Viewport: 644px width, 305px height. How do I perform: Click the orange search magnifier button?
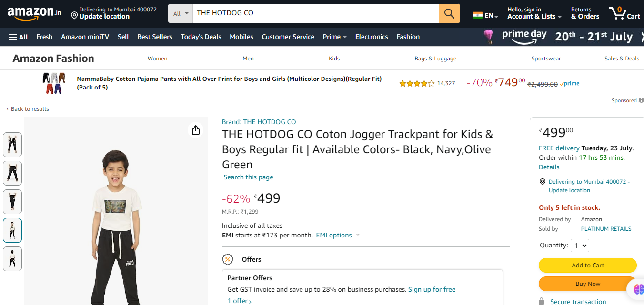(x=449, y=13)
